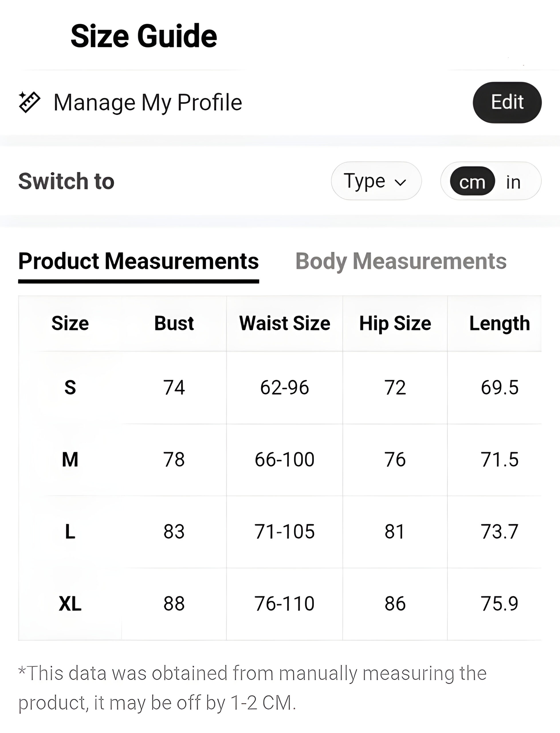Select the XL size row label
The width and height of the screenshot is (560, 733).
pos(70,603)
